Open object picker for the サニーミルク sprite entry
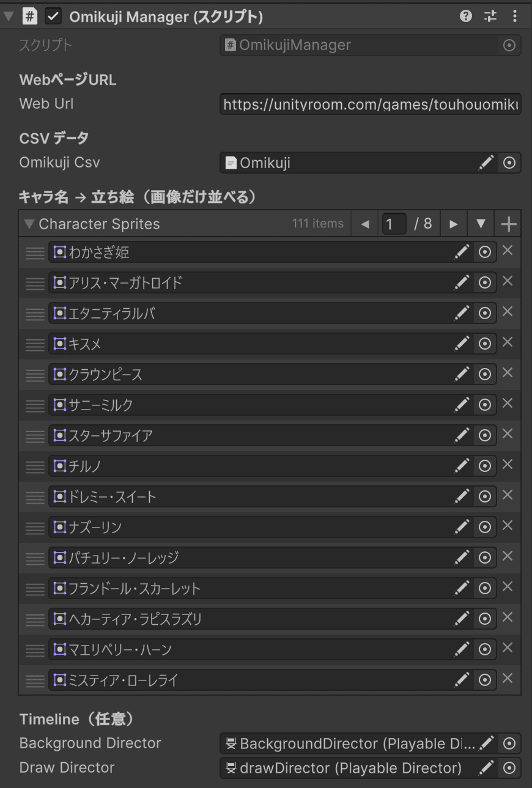Viewport: 532px width, 788px height. (x=484, y=404)
